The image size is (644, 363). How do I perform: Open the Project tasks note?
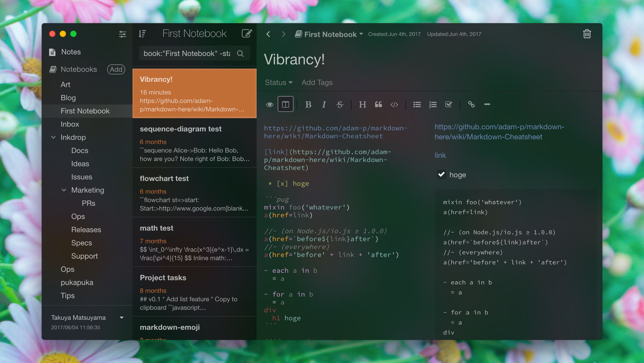(194, 292)
